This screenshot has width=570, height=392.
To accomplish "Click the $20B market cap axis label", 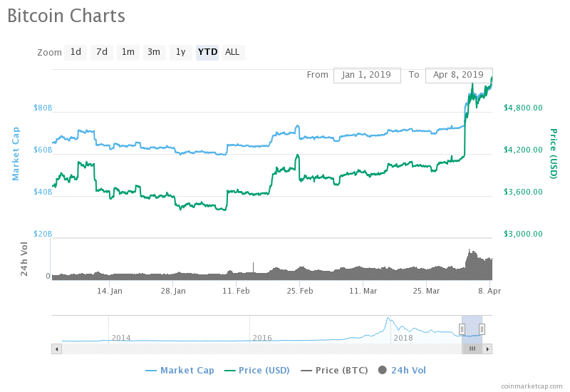I will [x=43, y=234].
